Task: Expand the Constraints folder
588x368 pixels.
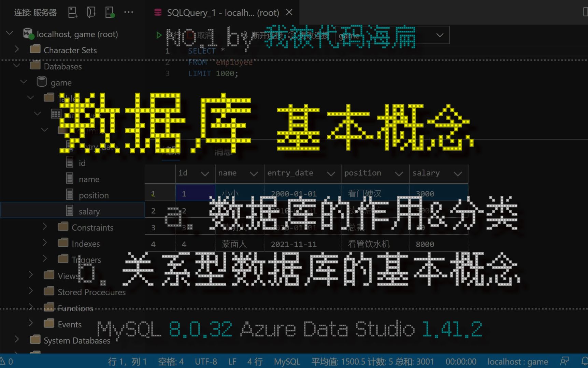Action: (x=45, y=227)
